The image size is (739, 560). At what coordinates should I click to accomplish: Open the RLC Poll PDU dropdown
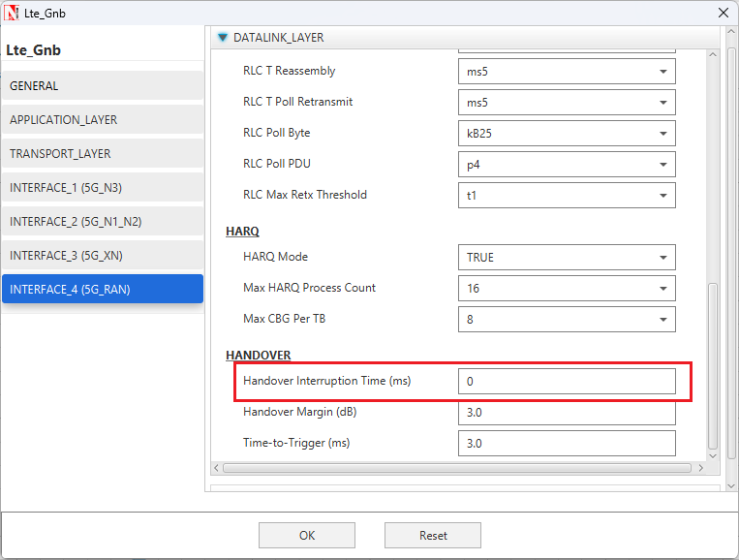click(x=567, y=165)
